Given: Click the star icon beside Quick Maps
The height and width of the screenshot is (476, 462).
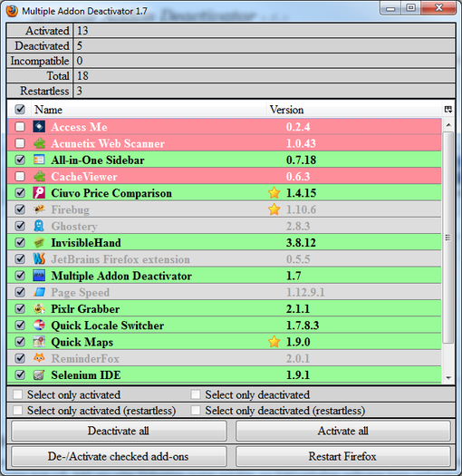Looking at the screenshot, I should 274,342.
